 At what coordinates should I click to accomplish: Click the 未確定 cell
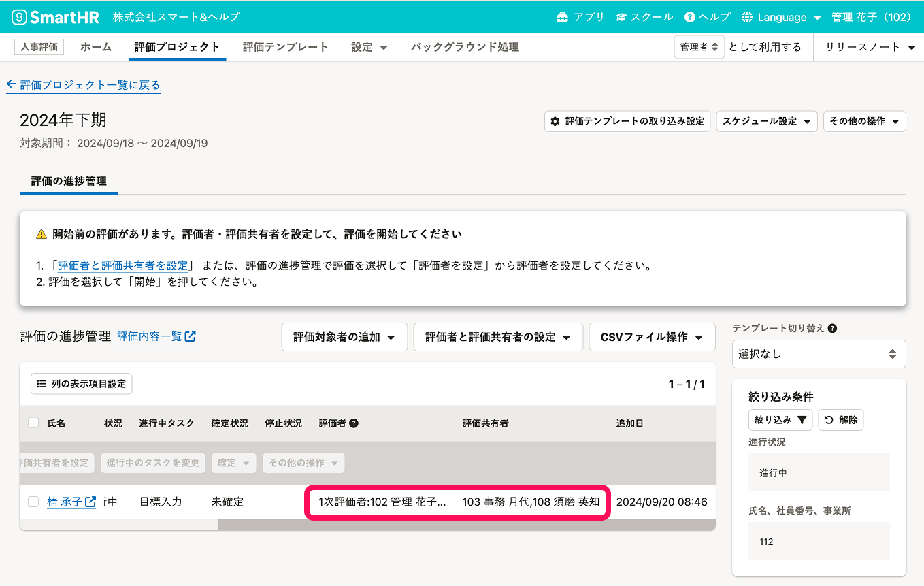point(227,502)
